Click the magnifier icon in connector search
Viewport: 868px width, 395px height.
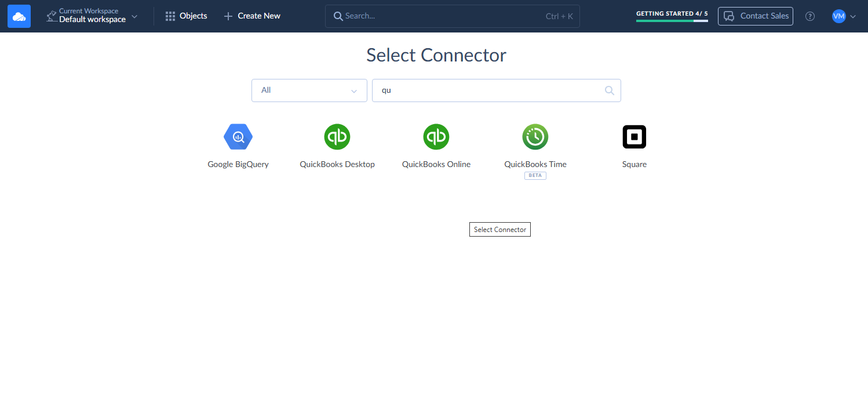pyautogui.click(x=609, y=90)
